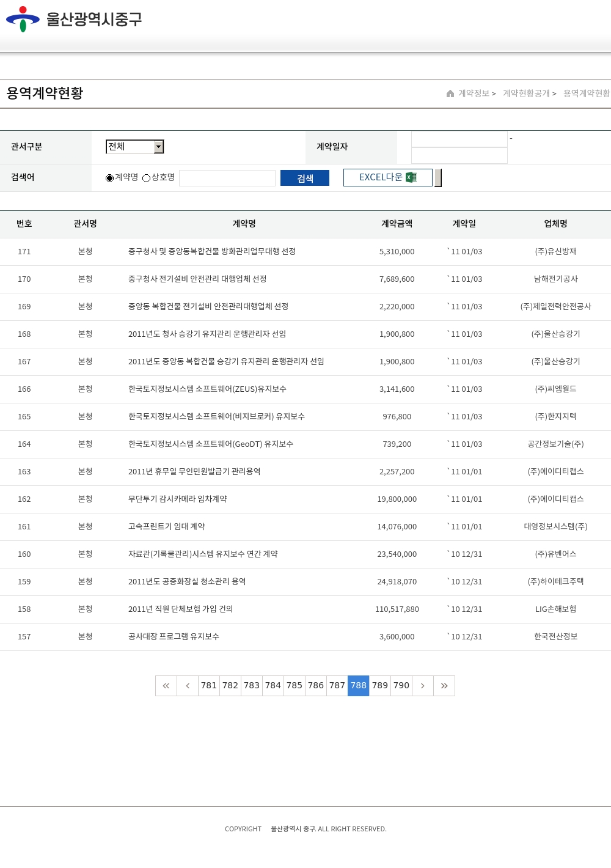
Task: Jump to last page with double-right arrow
Action: point(444,686)
